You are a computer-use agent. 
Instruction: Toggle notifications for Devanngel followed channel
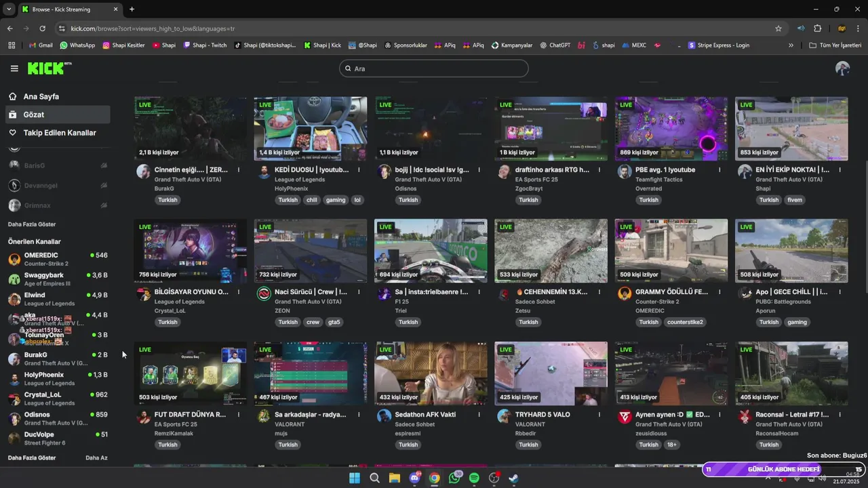[104, 185]
